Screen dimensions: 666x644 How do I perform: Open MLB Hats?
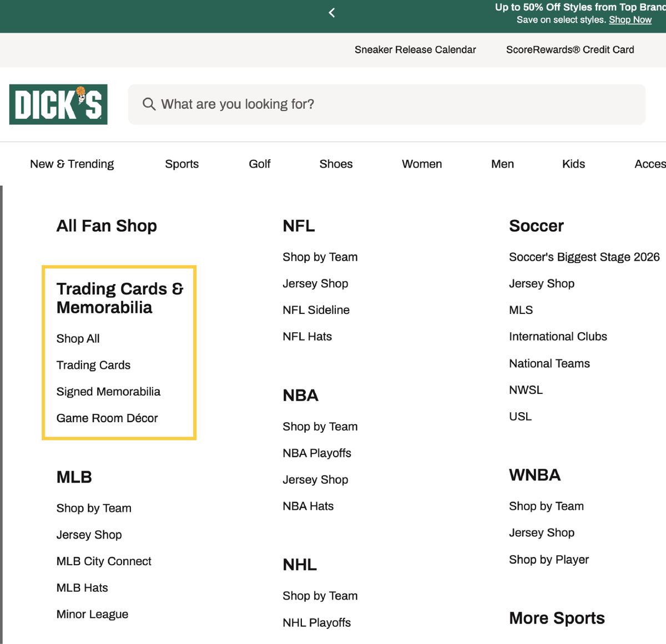tap(82, 588)
